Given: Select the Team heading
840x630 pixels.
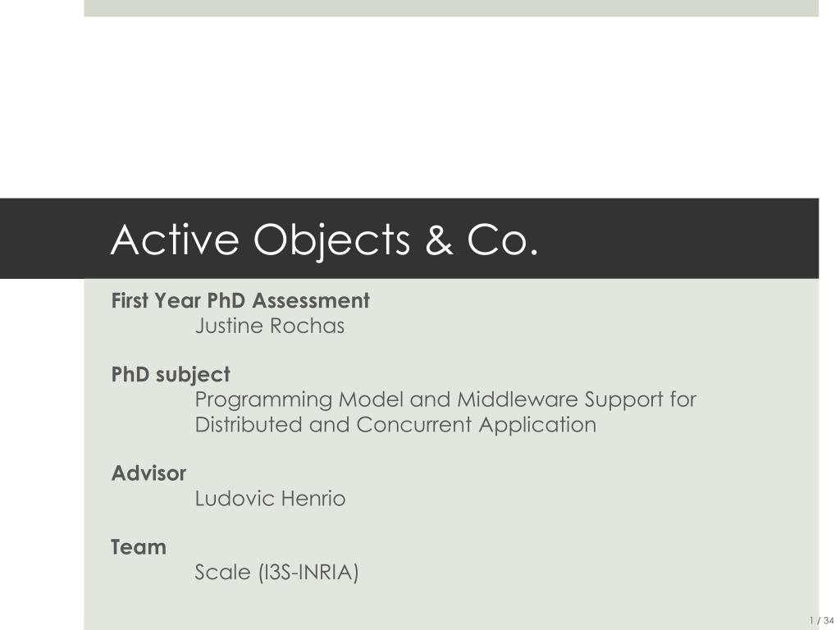Looking at the screenshot, I should pos(138,547).
